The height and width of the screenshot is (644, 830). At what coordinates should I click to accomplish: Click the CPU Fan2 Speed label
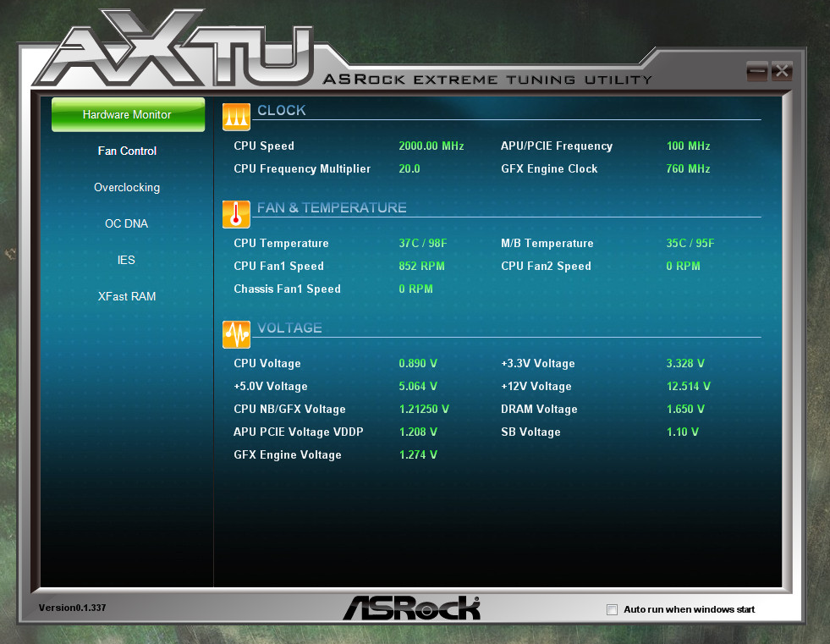547,266
